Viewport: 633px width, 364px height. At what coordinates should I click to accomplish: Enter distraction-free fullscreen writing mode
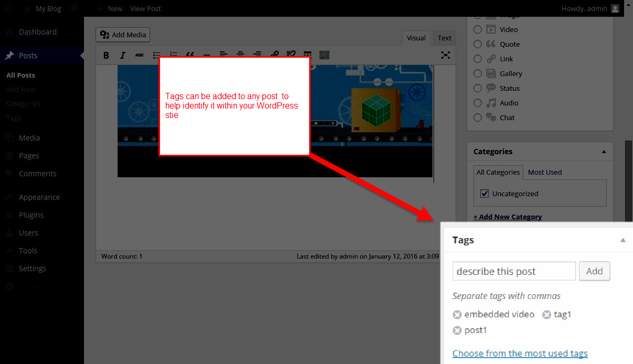[446, 55]
